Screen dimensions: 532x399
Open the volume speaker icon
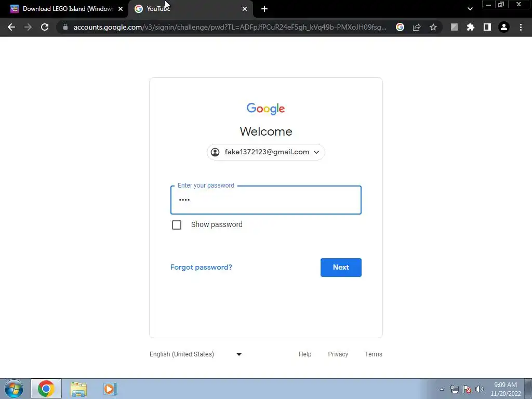point(480,389)
